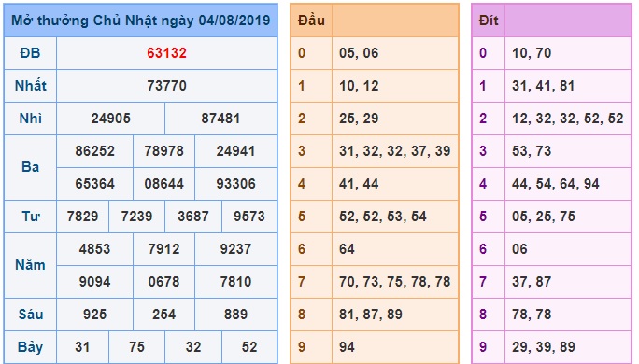The image size is (639, 364).
Task: Select Tư prize number 3687
Action: pos(193,217)
